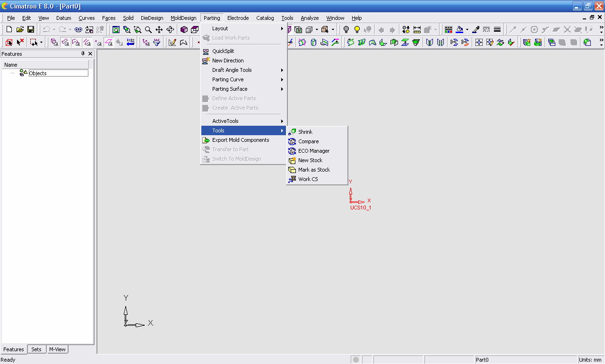Toggle the solid objects selection filter
The height and width of the screenshot is (364, 605).
[x=54, y=43]
